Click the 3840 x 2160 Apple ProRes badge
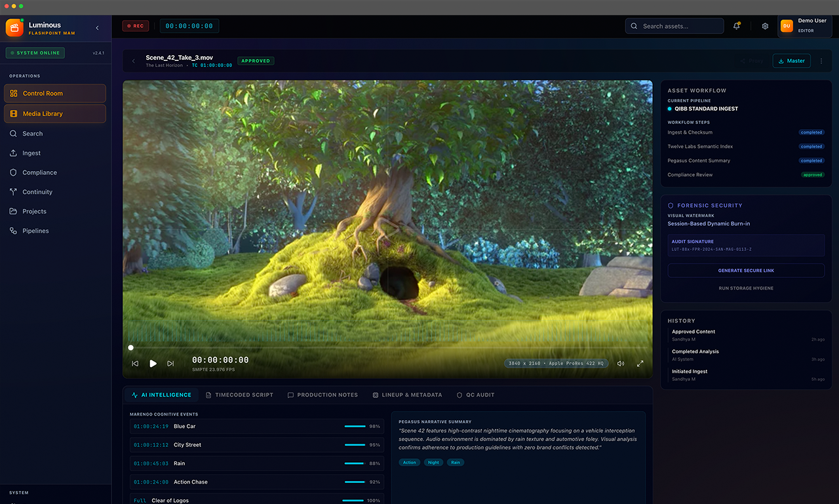 (556, 363)
